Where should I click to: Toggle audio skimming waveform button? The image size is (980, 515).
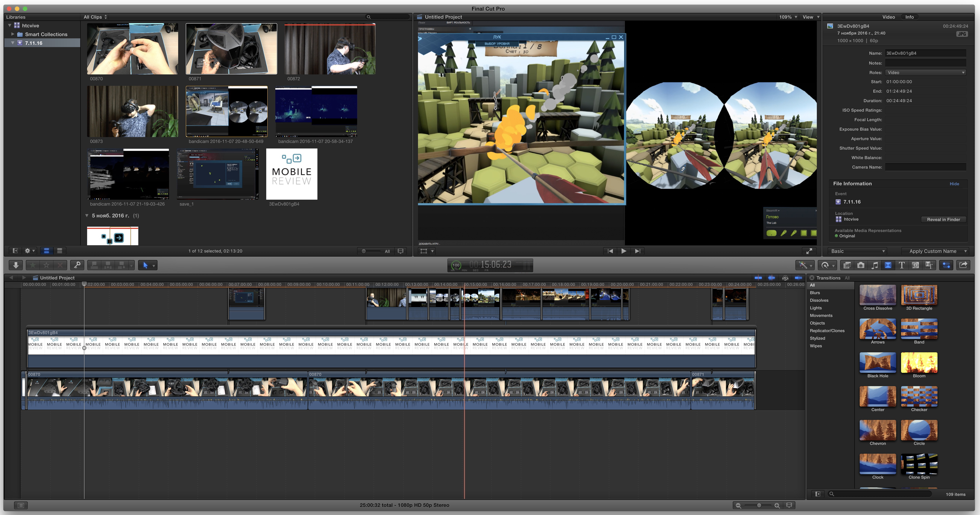click(771, 278)
